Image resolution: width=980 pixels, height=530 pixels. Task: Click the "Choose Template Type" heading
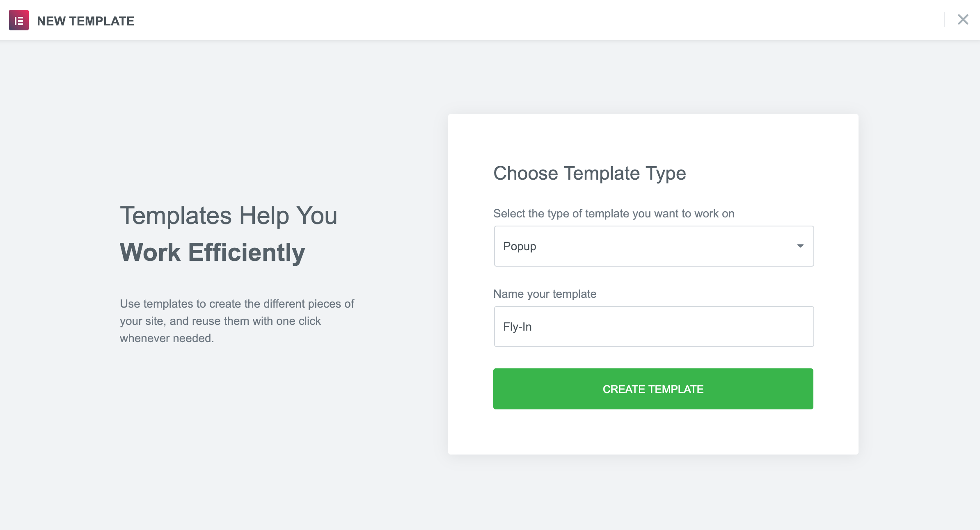click(x=589, y=173)
